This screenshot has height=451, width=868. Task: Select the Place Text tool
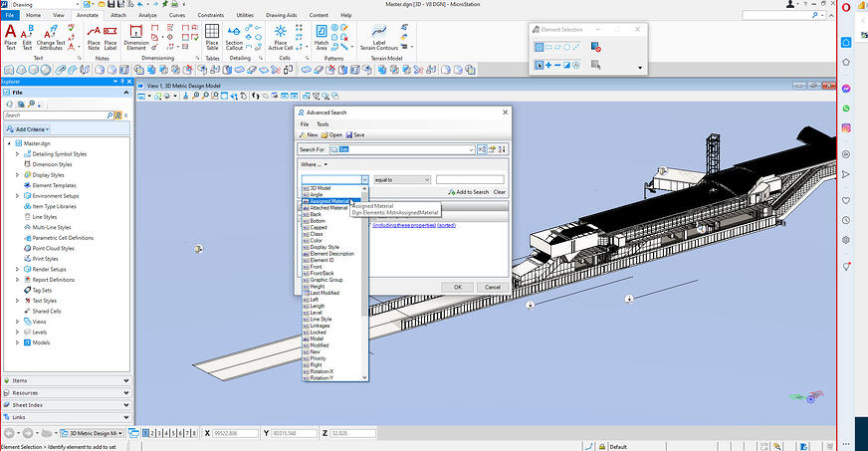pos(10,37)
